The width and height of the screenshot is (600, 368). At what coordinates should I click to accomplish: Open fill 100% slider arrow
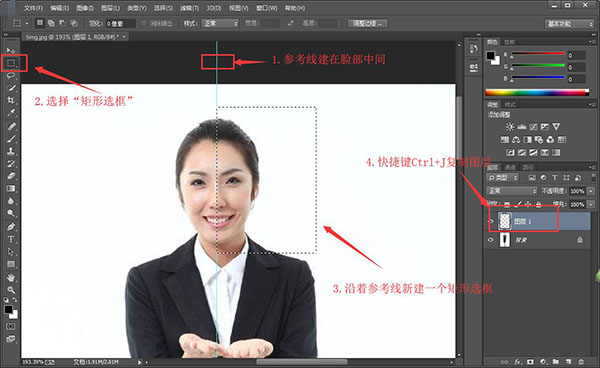click(591, 204)
